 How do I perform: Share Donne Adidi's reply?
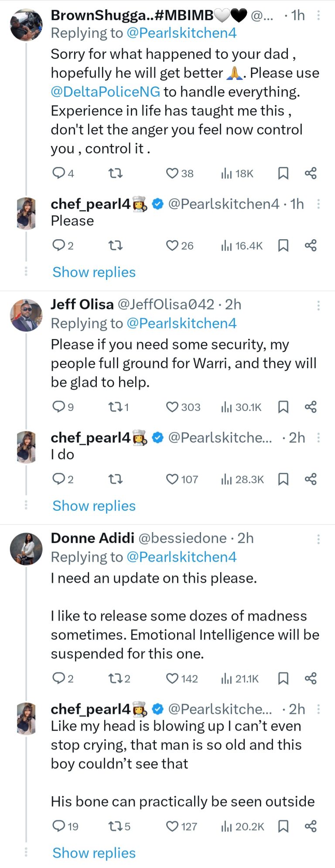coord(311,678)
